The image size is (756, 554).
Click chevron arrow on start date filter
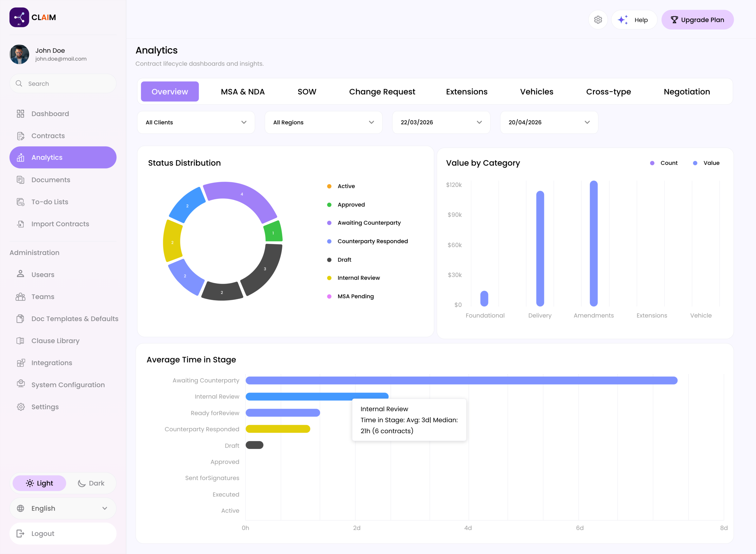coord(480,122)
